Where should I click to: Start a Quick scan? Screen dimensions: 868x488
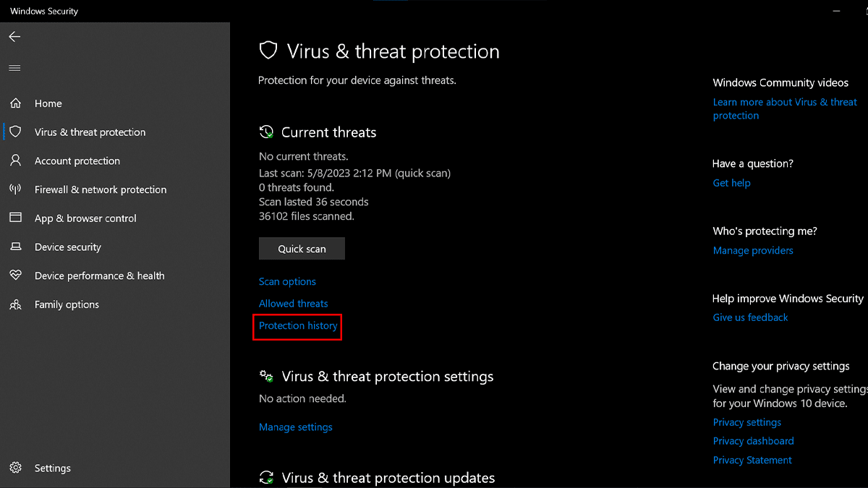coord(302,249)
